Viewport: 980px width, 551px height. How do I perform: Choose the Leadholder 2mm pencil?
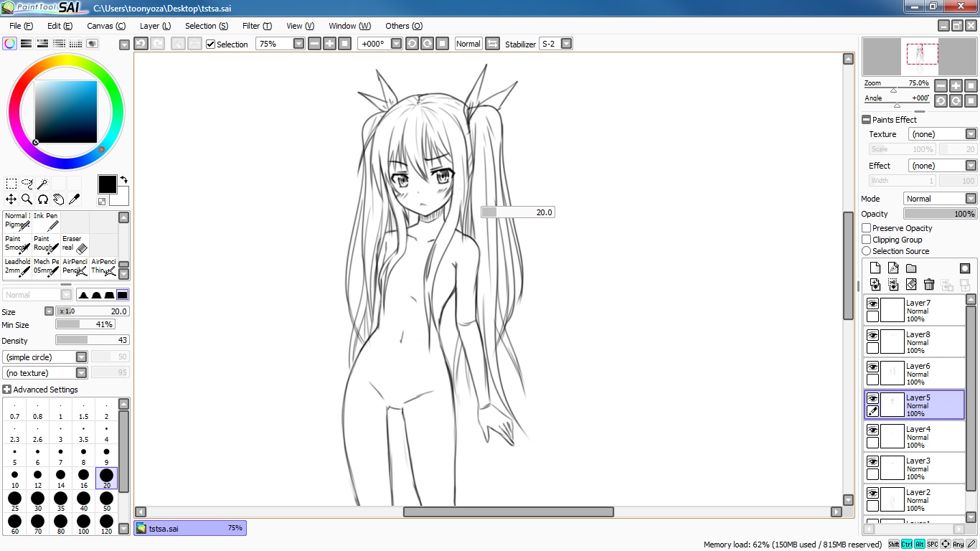[17, 268]
